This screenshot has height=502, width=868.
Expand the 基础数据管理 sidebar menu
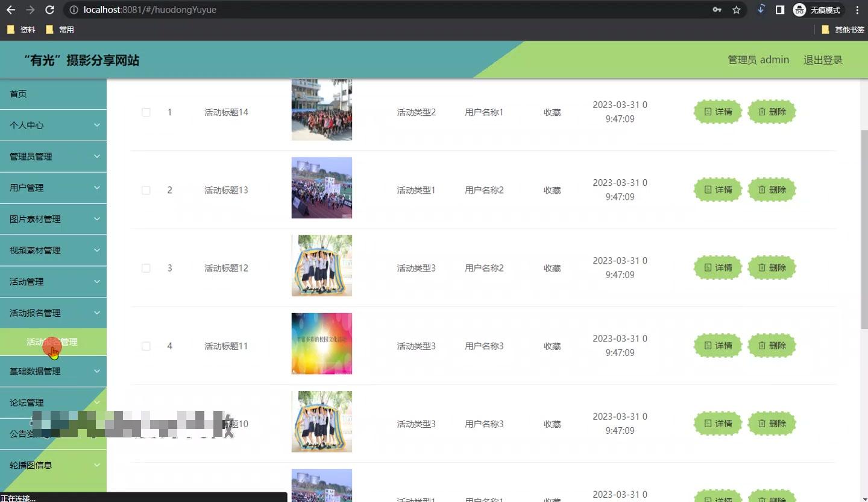[53, 371]
